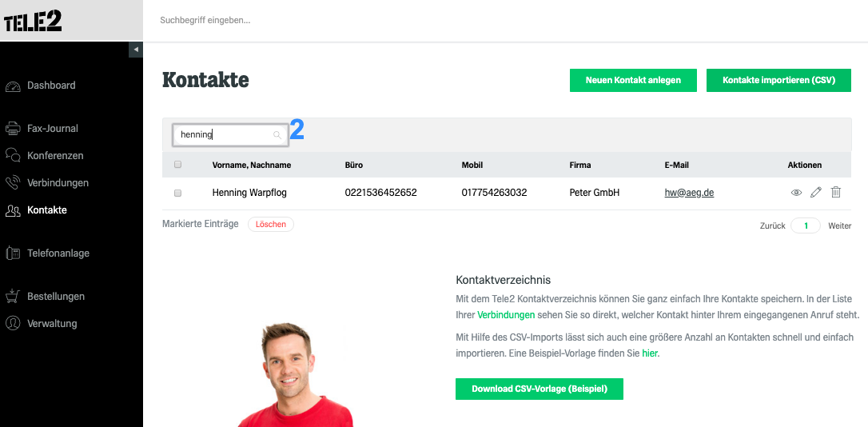Viewport: 868px width, 427px height.
Task: Click the magnifier icon in contact filter
Action: pos(277,134)
